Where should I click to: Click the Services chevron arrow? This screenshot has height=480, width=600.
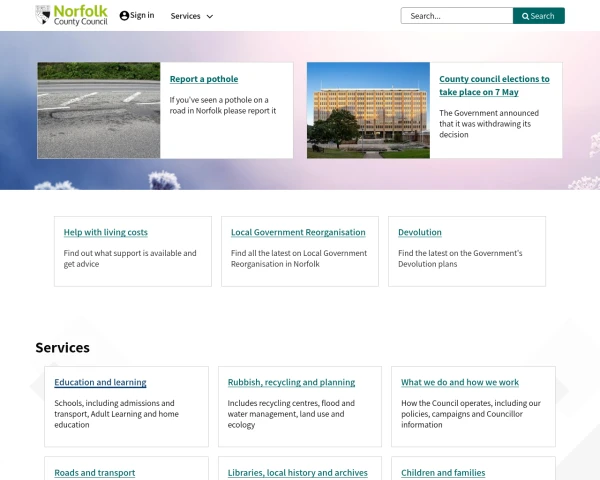(209, 17)
